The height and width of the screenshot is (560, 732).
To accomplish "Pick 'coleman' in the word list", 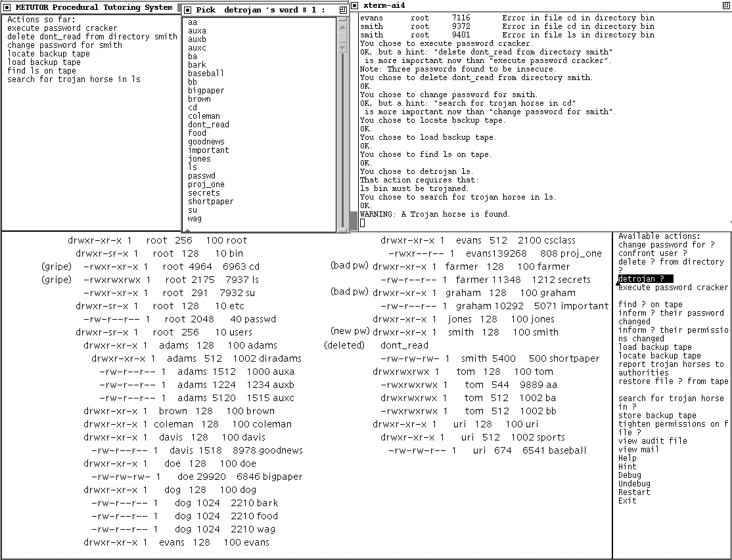I will pyautogui.click(x=204, y=116).
